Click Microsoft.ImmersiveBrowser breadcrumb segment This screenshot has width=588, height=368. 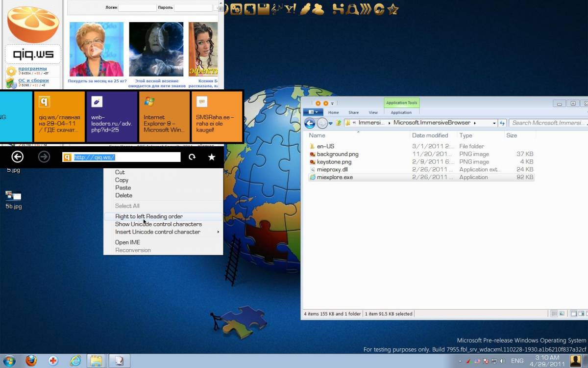[x=432, y=123]
